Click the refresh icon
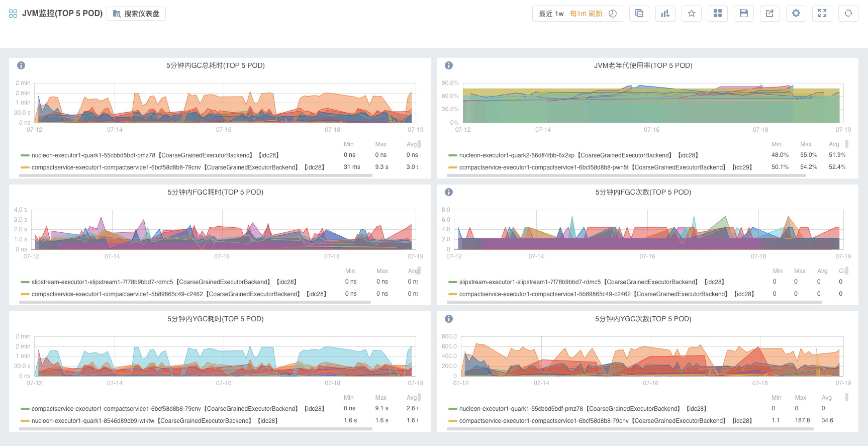Image resolution: width=868 pixels, height=446 pixels. click(x=848, y=14)
